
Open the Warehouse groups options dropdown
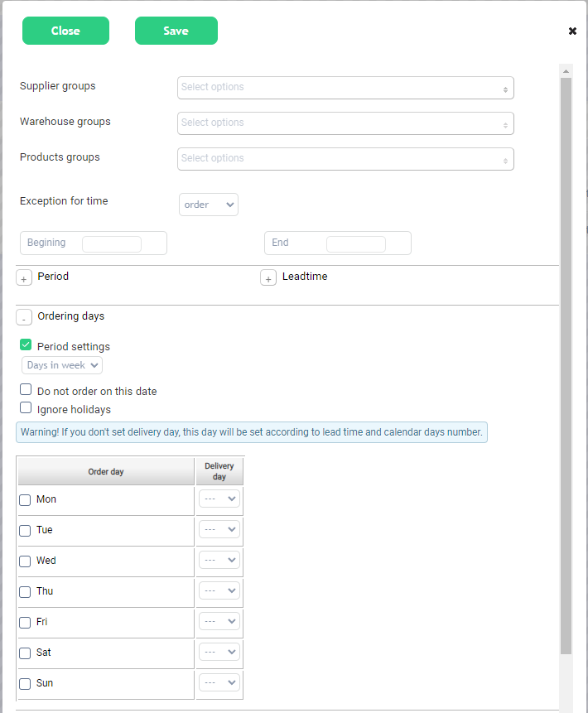[345, 123]
